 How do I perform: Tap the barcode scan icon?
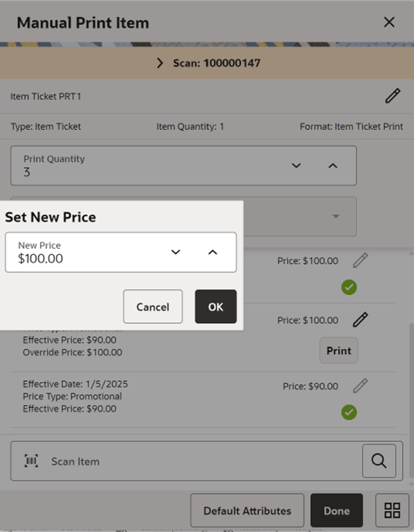31,461
